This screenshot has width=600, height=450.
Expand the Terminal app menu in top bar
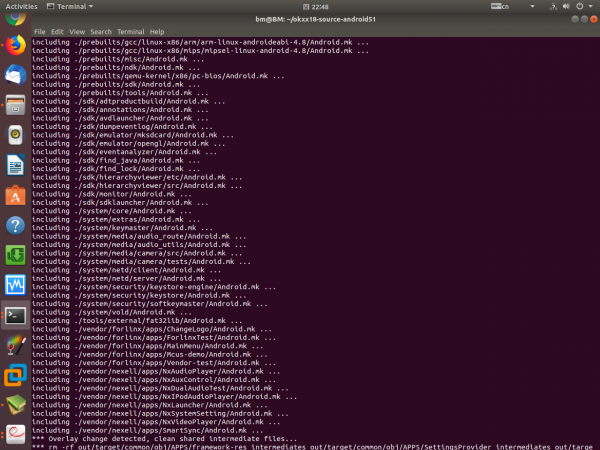coord(70,6)
